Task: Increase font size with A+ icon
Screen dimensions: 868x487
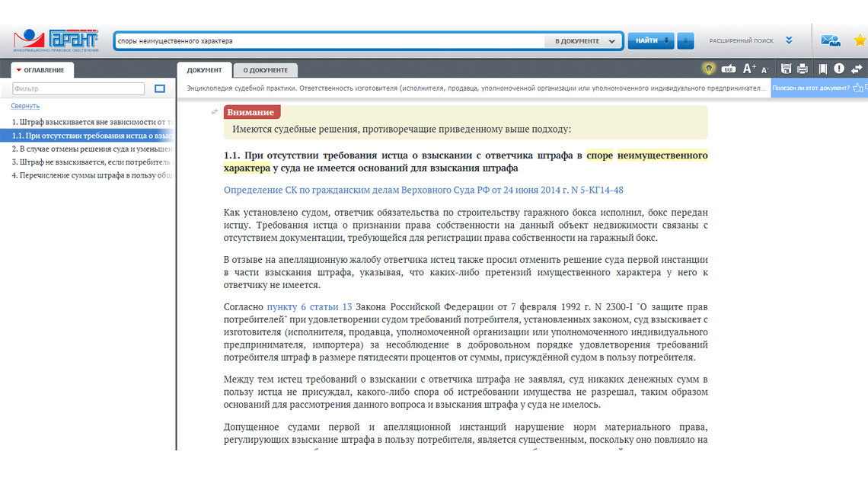Action: pos(749,69)
